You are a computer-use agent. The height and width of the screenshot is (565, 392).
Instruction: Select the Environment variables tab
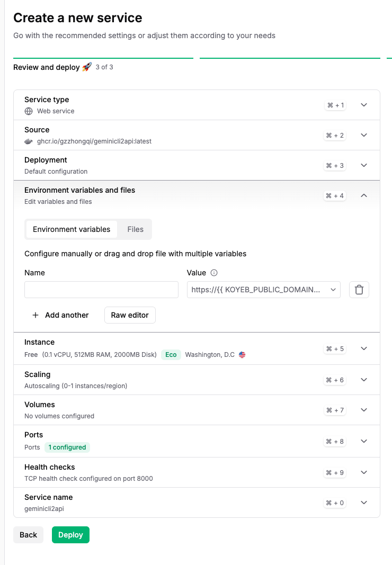pos(72,229)
